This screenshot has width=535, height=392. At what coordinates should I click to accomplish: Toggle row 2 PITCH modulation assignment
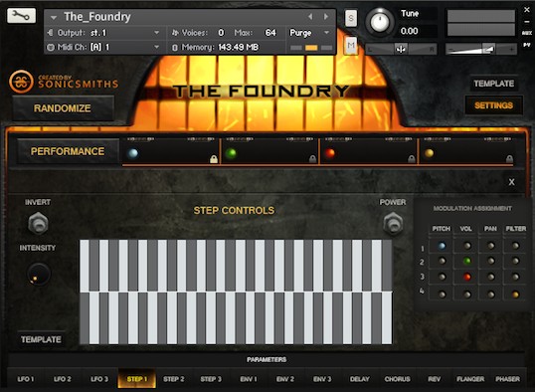442,262
